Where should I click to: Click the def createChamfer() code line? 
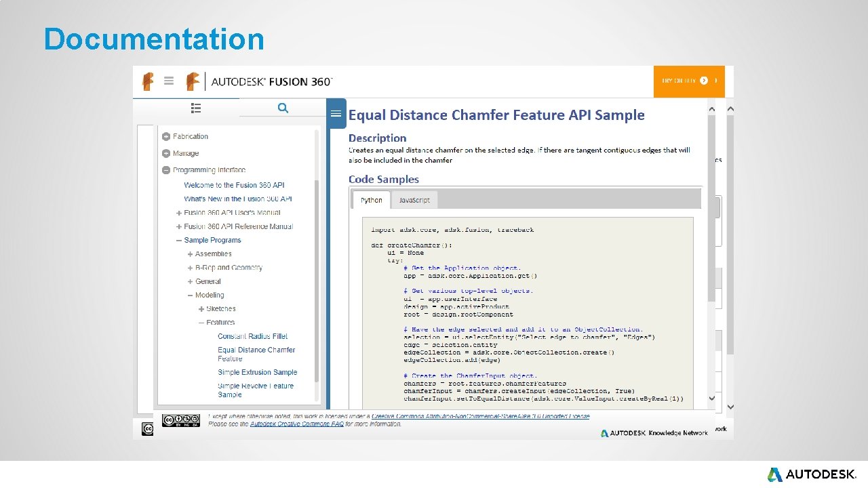click(412, 245)
